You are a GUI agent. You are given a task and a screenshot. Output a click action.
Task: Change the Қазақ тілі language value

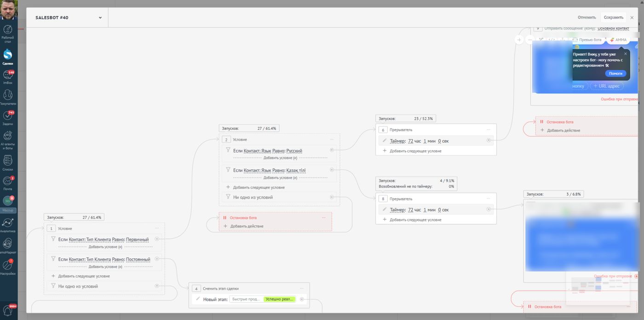296,171
